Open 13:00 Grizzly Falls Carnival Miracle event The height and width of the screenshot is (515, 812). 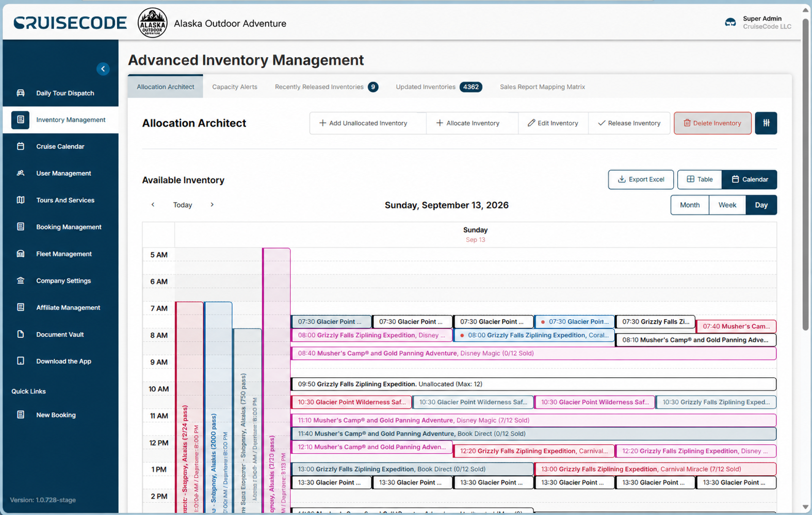point(655,469)
